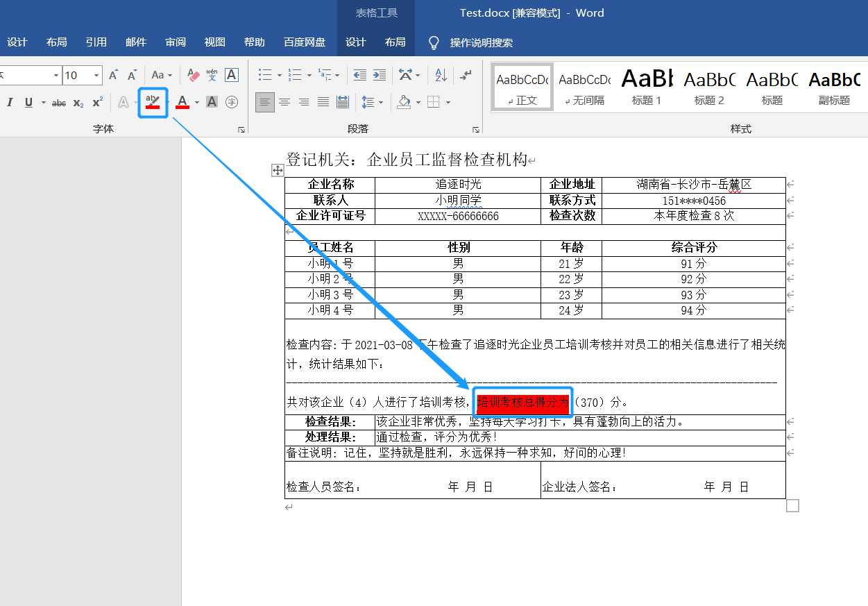Toggle show paragraph marks
868x606 pixels.
(466, 75)
